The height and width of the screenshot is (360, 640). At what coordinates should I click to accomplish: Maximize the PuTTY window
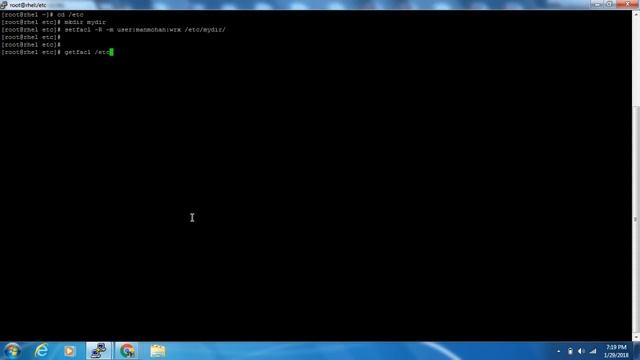pos(609,4)
